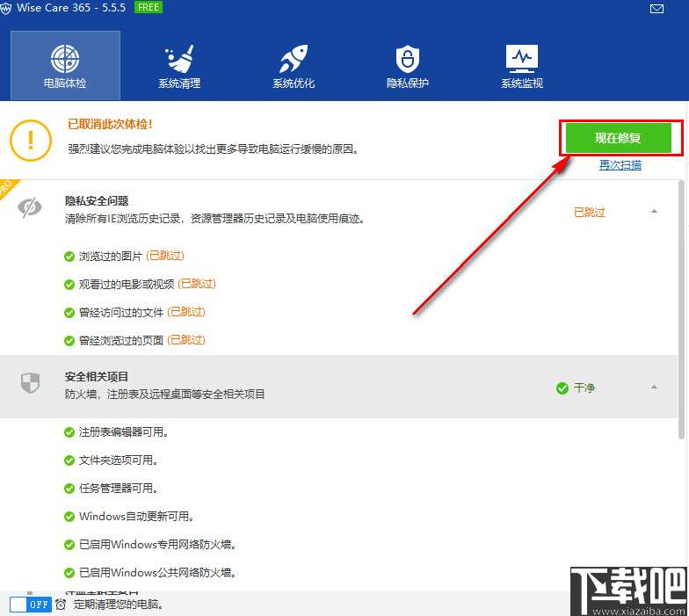Select the 系统监视 tab
Screen dimensions: 689x616
(522, 65)
